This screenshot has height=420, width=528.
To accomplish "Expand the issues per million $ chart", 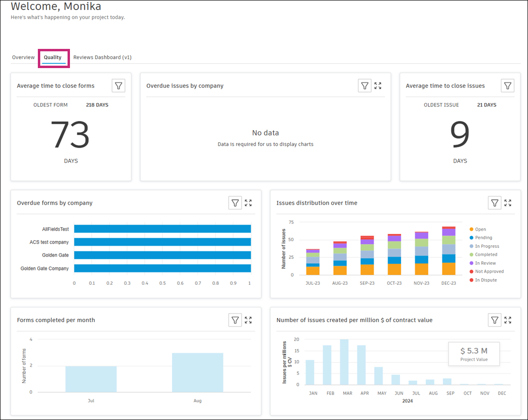I will (508, 320).
